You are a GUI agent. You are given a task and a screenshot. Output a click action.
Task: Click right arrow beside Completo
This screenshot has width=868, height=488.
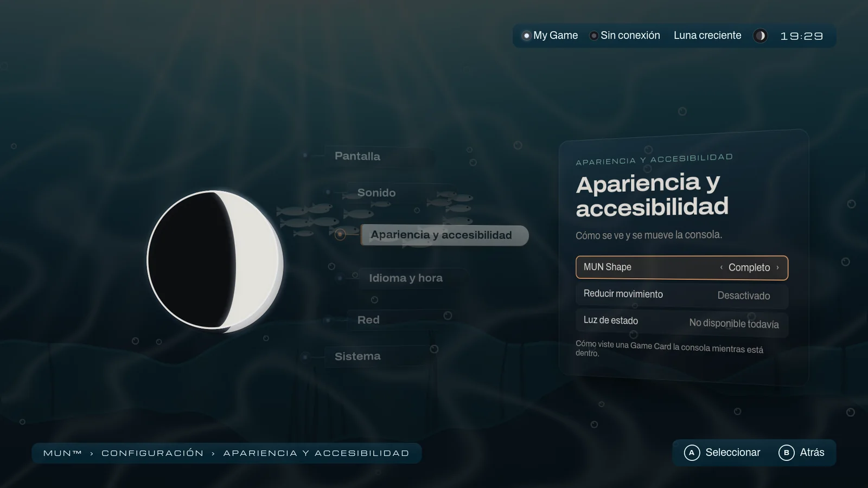777,268
